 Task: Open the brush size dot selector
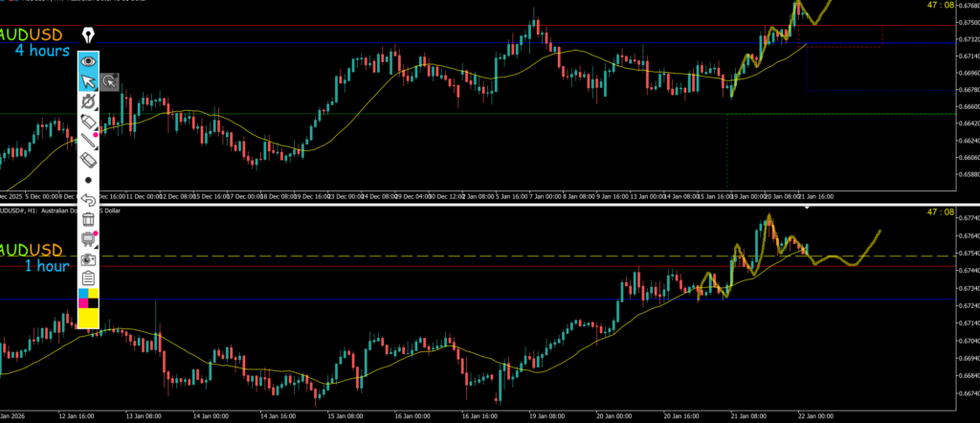[88, 180]
